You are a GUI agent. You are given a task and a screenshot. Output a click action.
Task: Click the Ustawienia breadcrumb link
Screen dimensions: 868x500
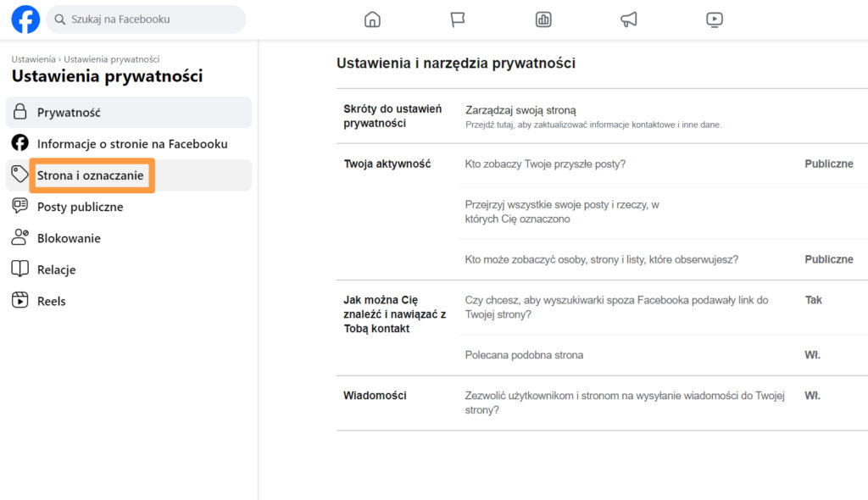[33, 59]
